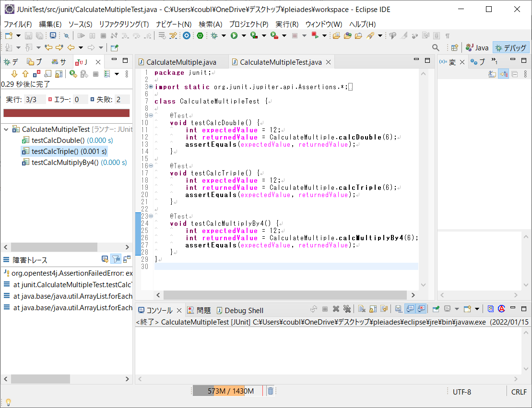Click the Coverage launch icon
The width and height of the screenshot is (532, 408).
point(254,35)
